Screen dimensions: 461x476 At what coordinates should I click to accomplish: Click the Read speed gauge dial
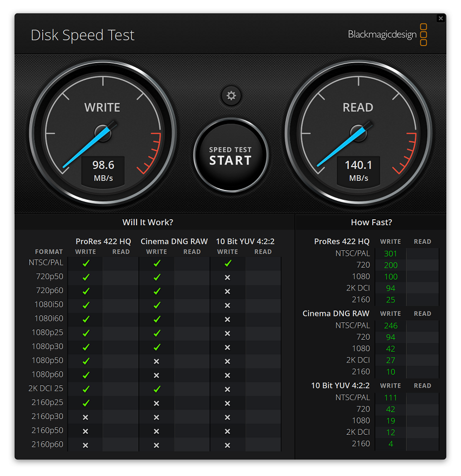coord(358,132)
